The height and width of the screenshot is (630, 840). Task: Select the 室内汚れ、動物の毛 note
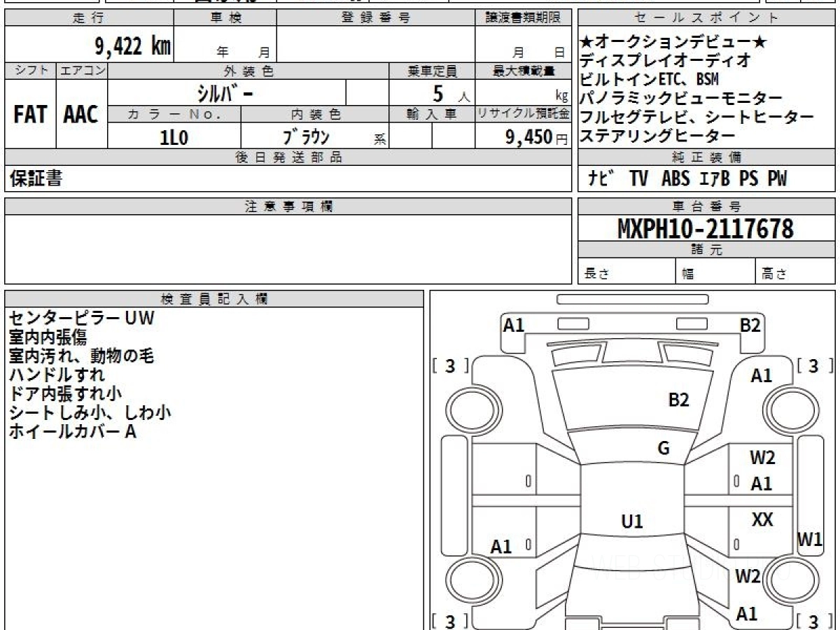point(81,356)
